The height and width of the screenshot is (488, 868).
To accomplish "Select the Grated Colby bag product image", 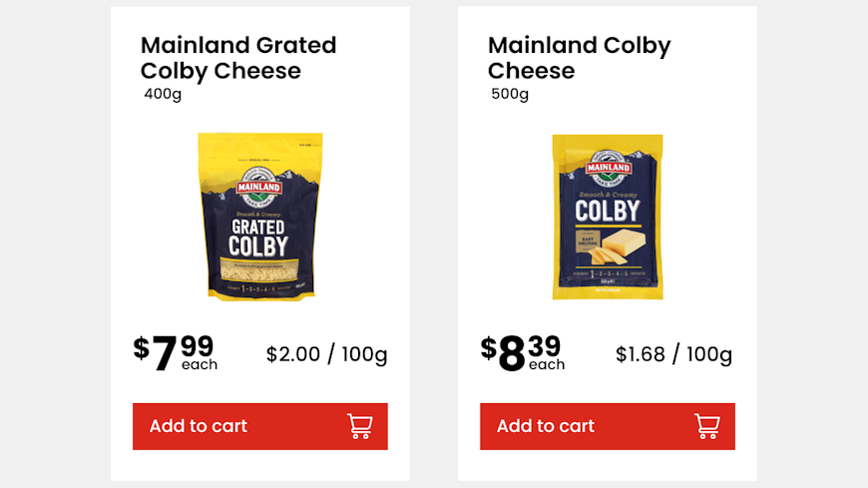I will [x=259, y=217].
